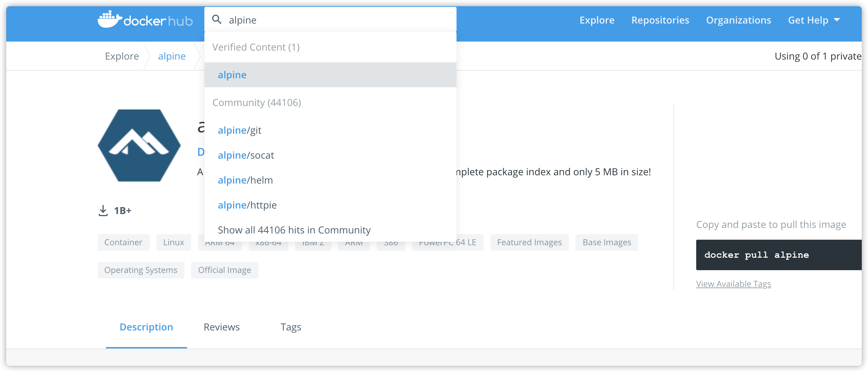Screen dimensions: 868x372
Task: Expand the Get Help dropdown arrow
Action: (x=837, y=20)
